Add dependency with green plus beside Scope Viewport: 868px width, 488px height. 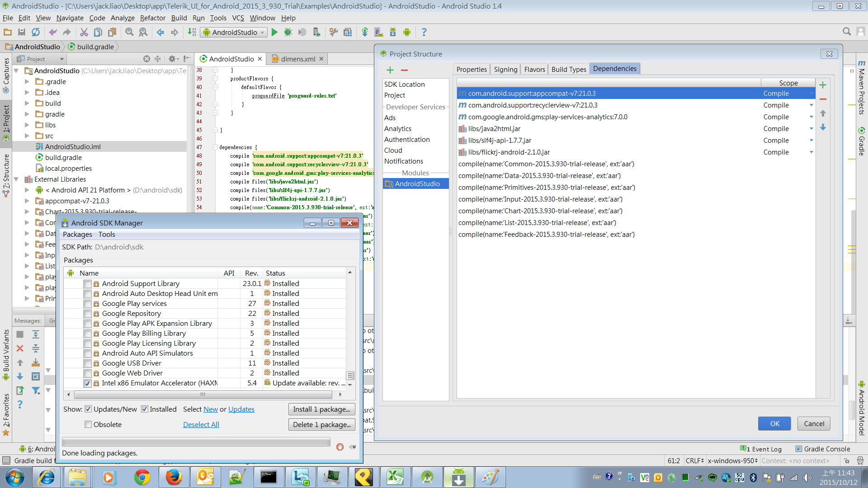pos(823,85)
